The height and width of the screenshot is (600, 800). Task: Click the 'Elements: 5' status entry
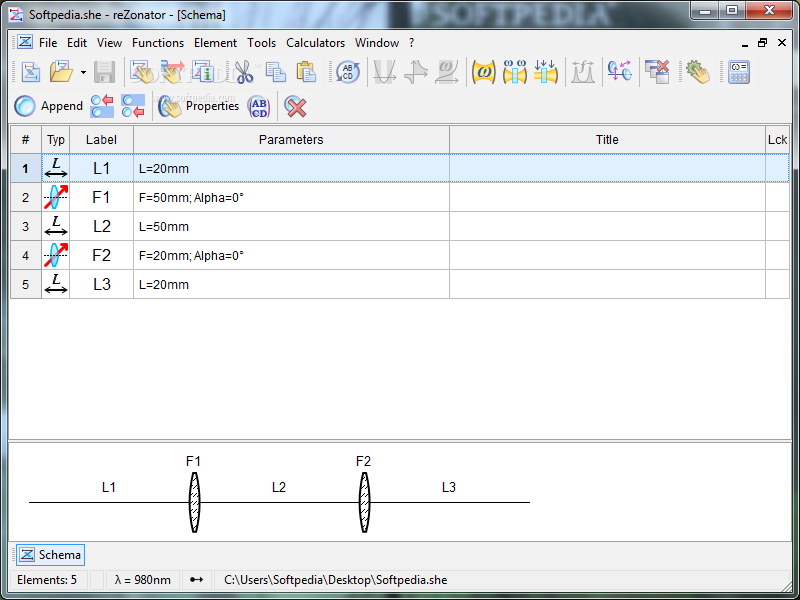click(47, 580)
